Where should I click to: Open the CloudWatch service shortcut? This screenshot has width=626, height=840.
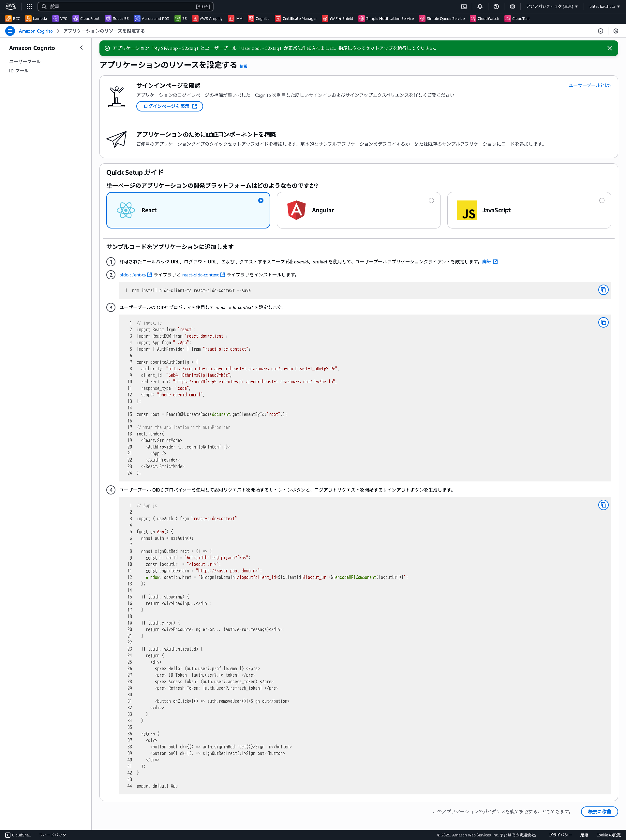(x=484, y=18)
